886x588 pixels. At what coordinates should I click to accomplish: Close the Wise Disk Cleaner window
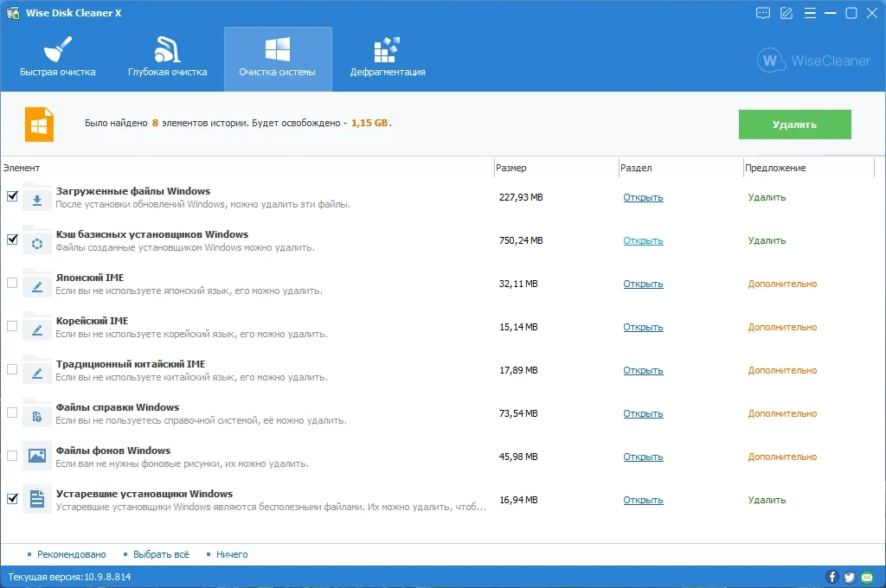(872, 13)
